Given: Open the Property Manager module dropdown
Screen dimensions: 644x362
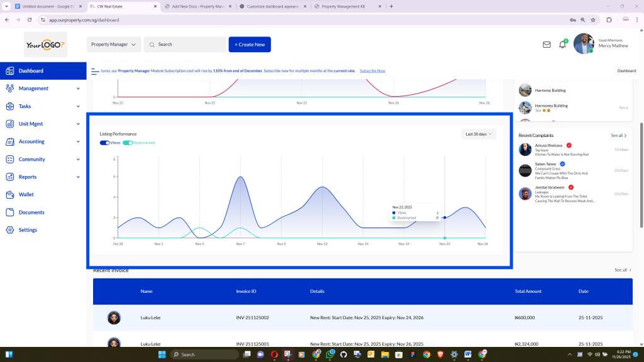Looking at the screenshot, I should click(x=114, y=45).
